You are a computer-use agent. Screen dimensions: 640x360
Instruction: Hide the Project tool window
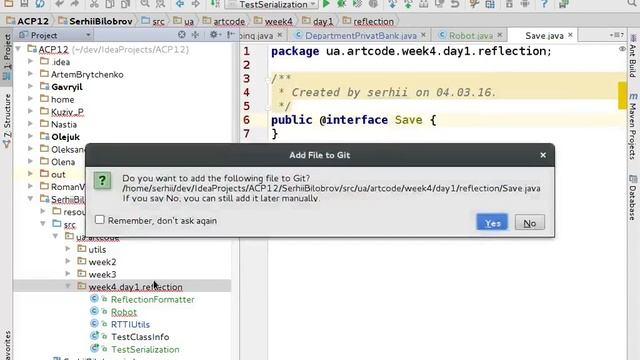(x=230, y=35)
